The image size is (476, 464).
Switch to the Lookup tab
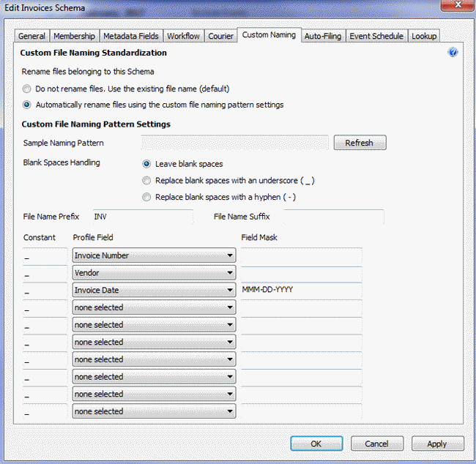pos(424,36)
